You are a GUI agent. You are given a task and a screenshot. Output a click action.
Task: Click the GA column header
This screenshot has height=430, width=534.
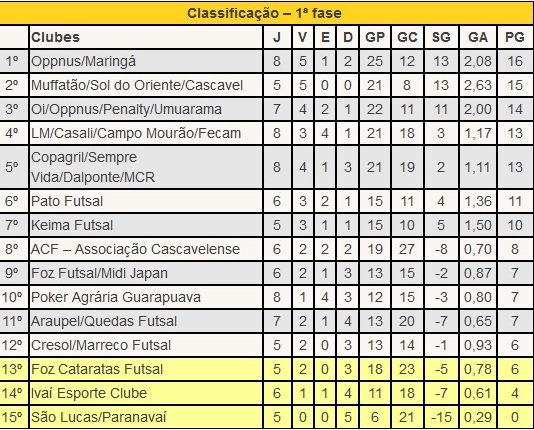pos(477,37)
